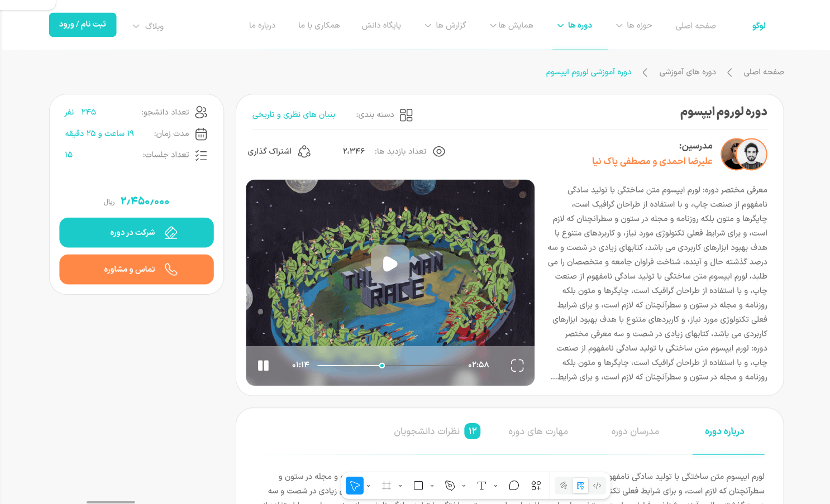Screen dimensions: 830x504
Task: Click the لوگو site logo
Action: click(759, 25)
